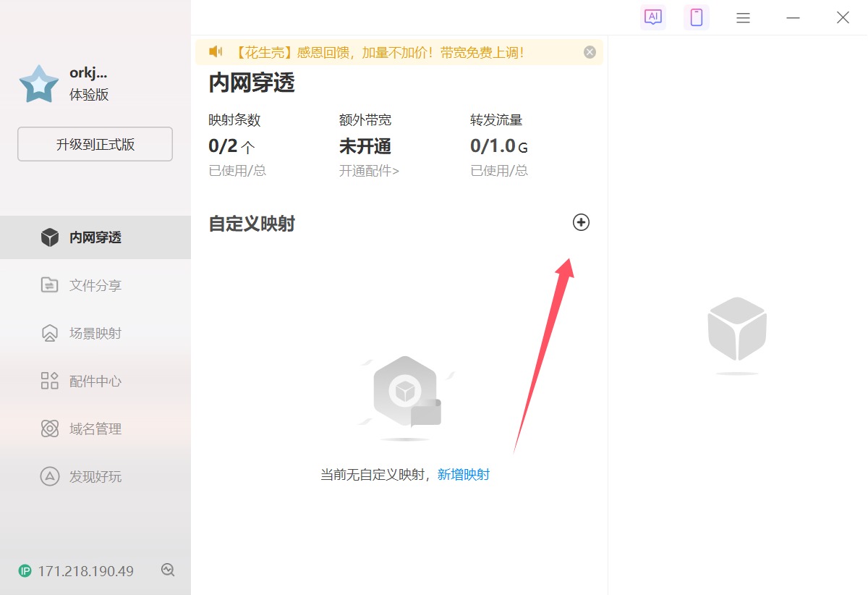This screenshot has width=868, height=595.
Task: Expand the 开通配件> link under extra bandwidth
Action: click(x=369, y=171)
